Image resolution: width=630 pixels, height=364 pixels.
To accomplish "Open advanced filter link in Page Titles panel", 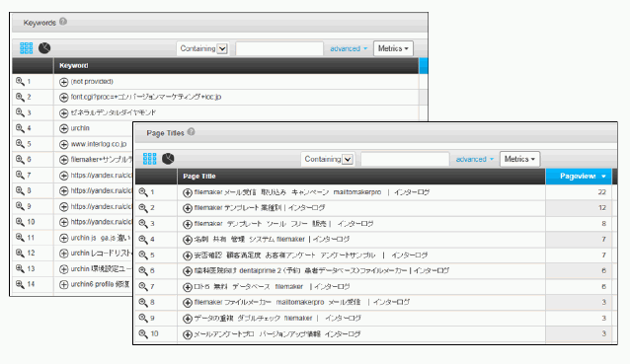I will click(474, 160).
